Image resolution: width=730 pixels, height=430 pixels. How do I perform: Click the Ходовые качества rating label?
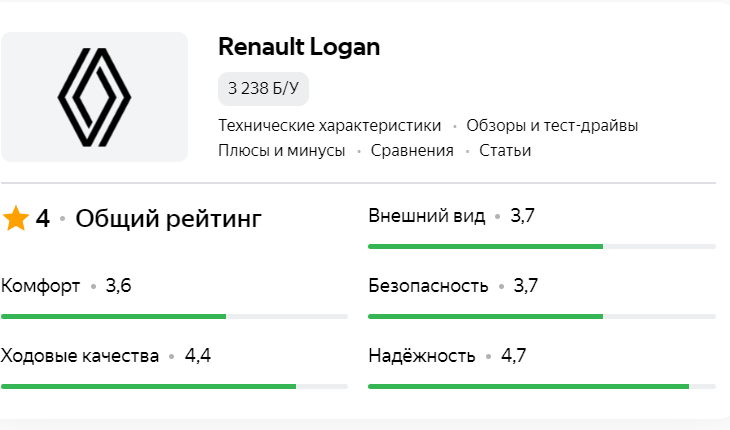pyautogui.click(x=80, y=356)
